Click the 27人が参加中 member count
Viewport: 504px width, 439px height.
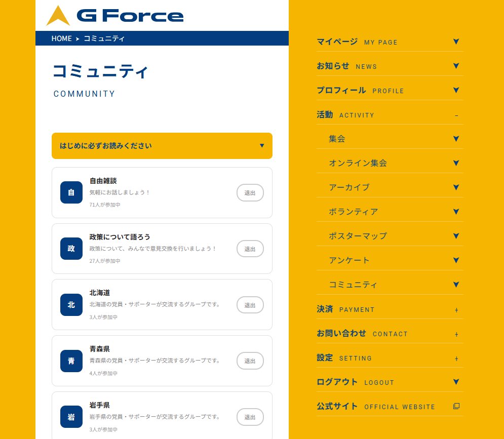coord(105,261)
